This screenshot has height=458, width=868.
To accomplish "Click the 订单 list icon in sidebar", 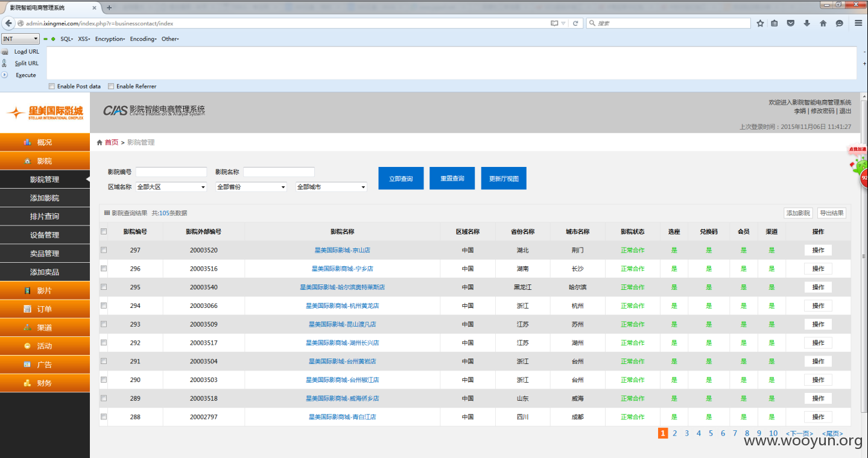I will tap(27, 309).
